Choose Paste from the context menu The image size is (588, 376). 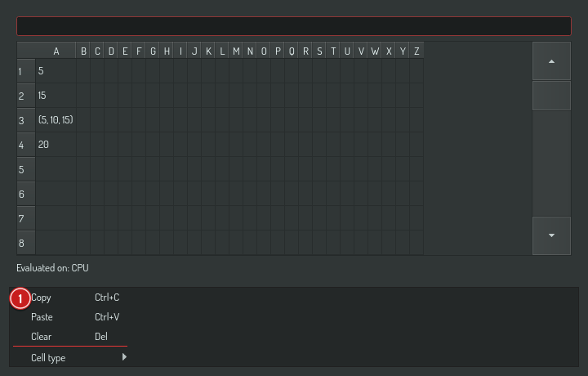(x=69, y=317)
